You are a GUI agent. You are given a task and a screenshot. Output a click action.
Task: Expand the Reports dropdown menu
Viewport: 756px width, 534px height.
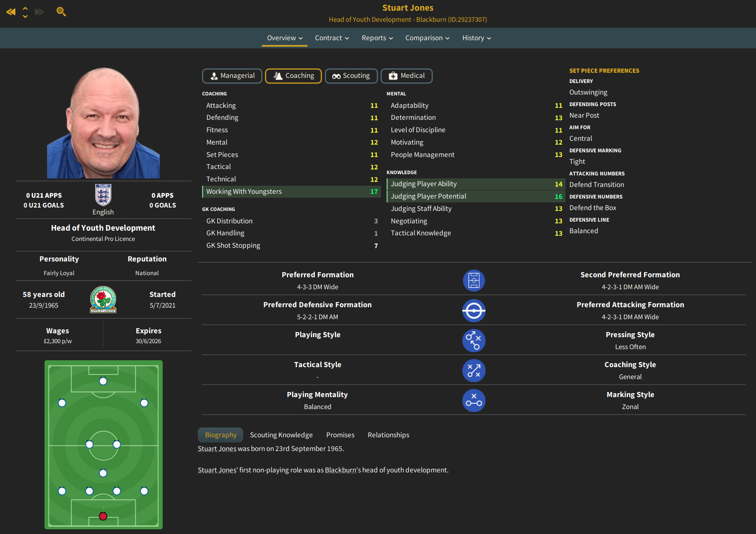coord(377,38)
